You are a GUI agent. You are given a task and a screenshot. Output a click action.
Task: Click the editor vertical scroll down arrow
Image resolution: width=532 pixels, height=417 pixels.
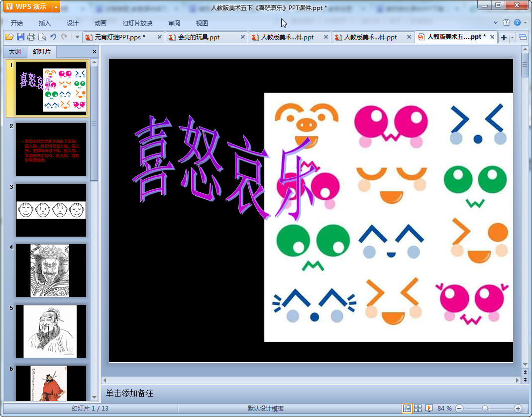click(525, 365)
